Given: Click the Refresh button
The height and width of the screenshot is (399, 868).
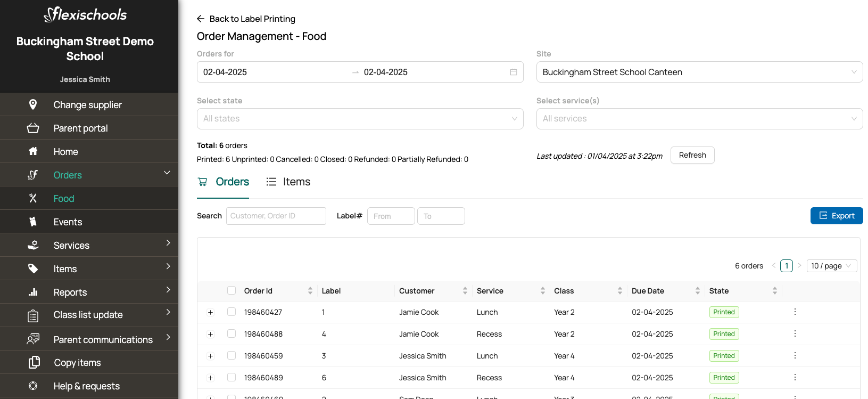Looking at the screenshot, I should pos(692,155).
